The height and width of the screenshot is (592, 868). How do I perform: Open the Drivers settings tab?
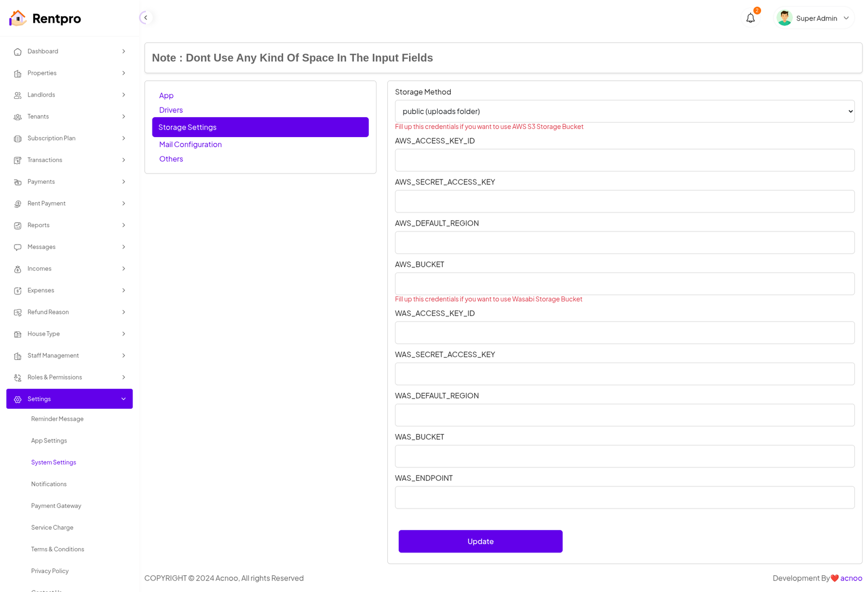pyautogui.click(x=171, y=110)
